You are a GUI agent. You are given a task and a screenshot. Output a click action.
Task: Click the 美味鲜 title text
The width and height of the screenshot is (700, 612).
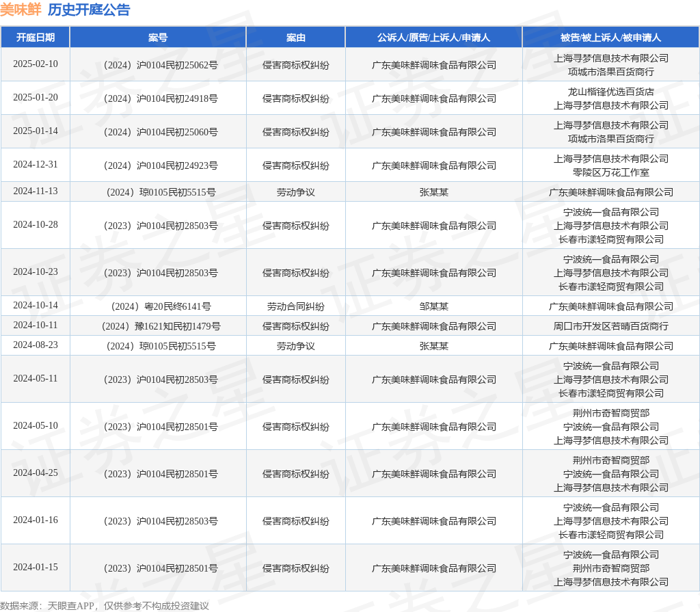[x=21, y=10]
